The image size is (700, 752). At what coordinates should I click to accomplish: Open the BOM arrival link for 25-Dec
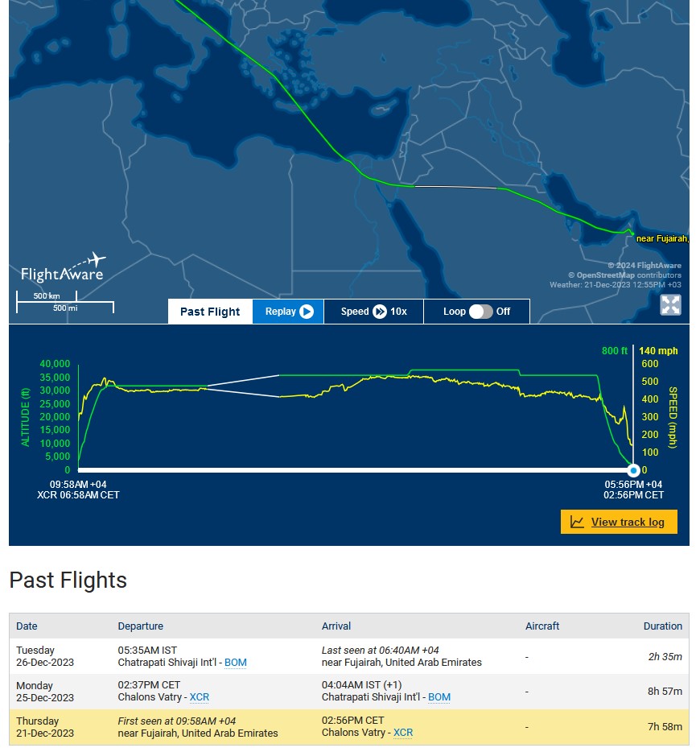(x=439, y=697)
